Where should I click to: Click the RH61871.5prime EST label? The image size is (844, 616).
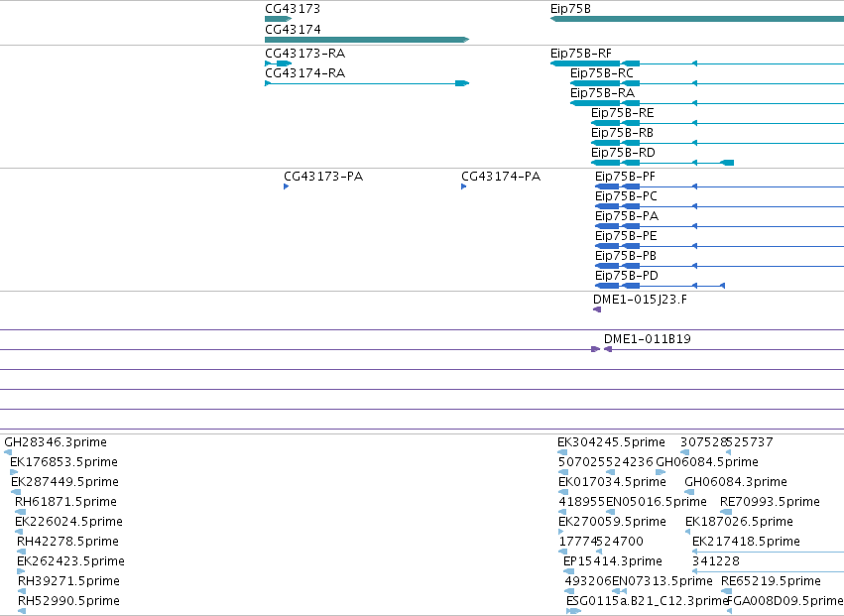click(x=65, y=502)
